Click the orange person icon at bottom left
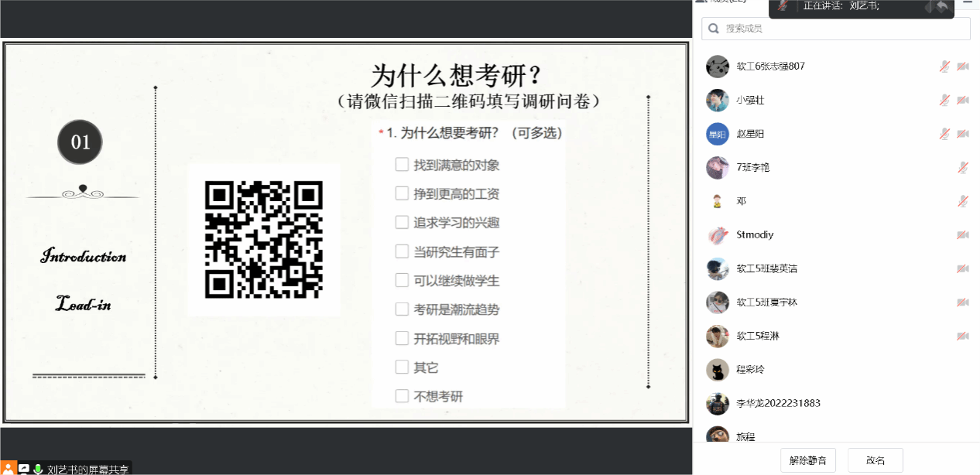Viewport: 980px width, 475px height. click(8, 468)
